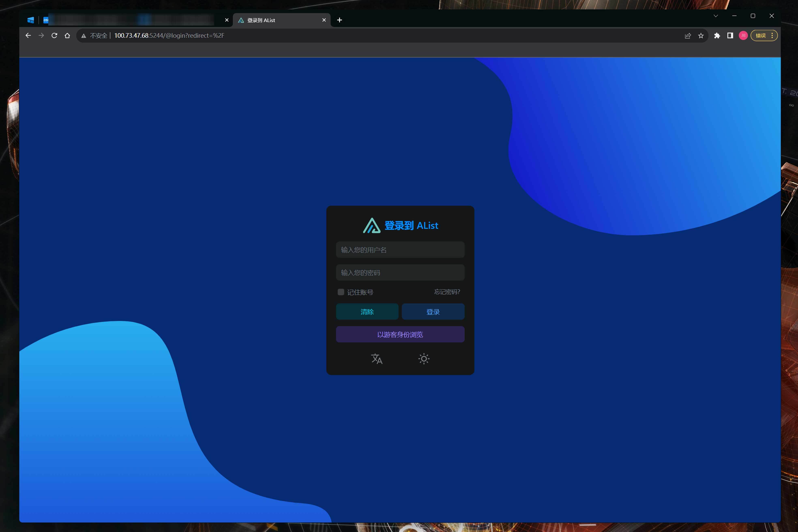
Task: Open a new tab with plus button
Action: click(x=339, y=20)
